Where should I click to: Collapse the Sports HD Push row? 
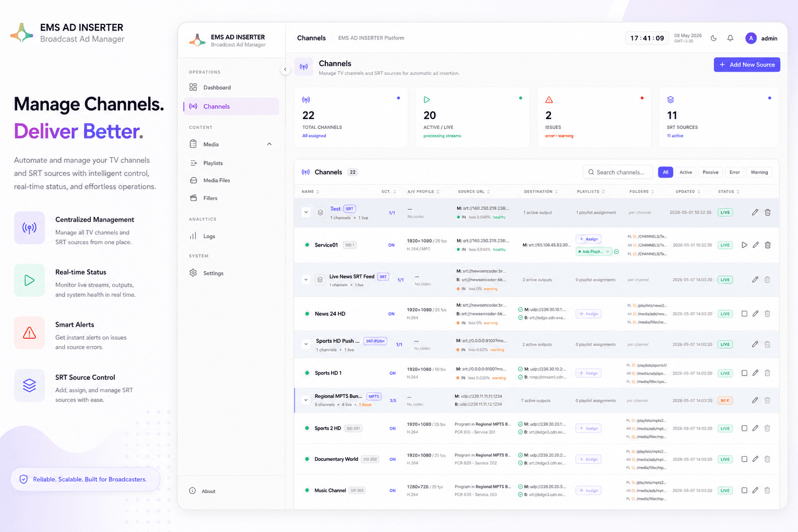click(x=306, y=344)
